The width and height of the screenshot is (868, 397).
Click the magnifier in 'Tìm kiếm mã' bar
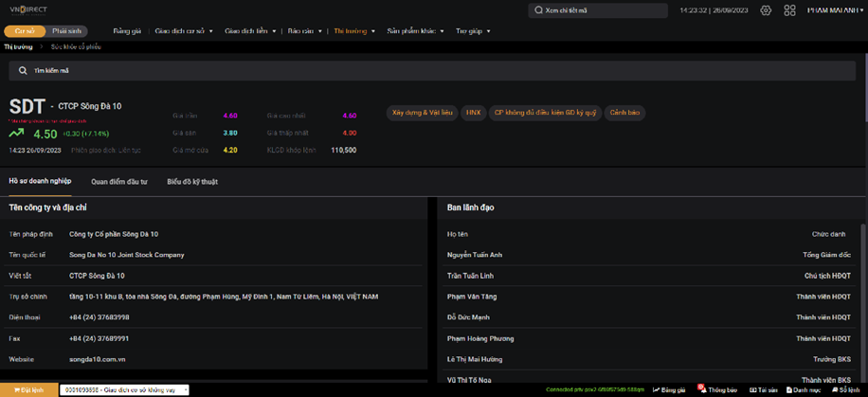[23, 71]
